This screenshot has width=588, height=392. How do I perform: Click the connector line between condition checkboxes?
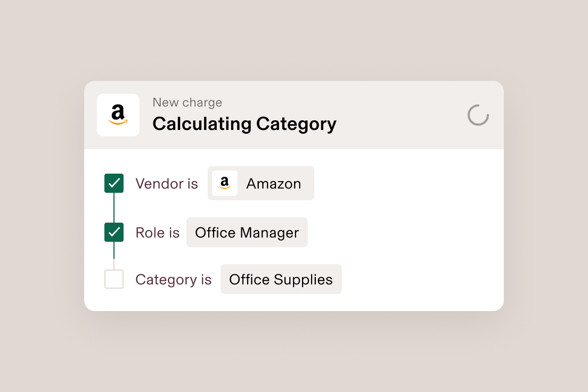coord(114,208)
